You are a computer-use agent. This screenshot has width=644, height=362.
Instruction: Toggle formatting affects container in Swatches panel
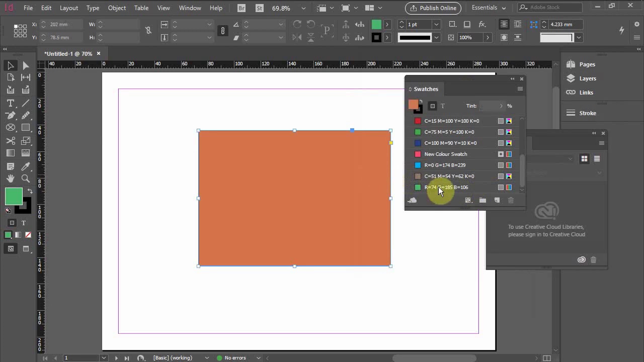(x=432, y=106)
